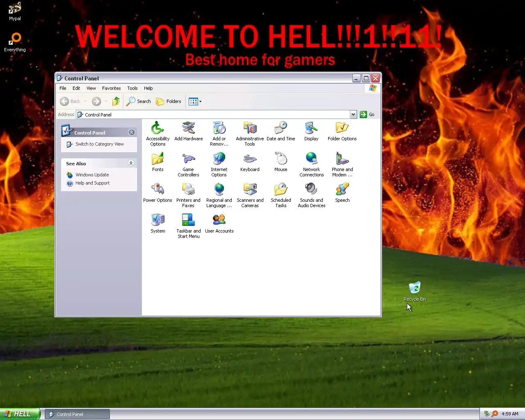Open the Help menu
525x420 pixels.
(148, 88)
